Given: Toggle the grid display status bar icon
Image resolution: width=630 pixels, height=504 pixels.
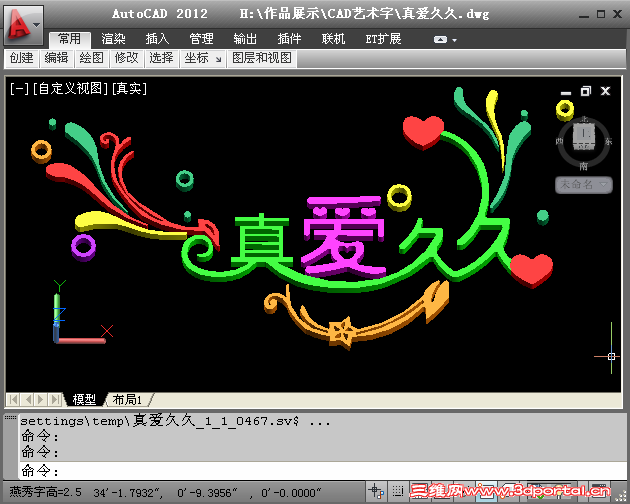Looking at the screenshot, I should [398, 492].
